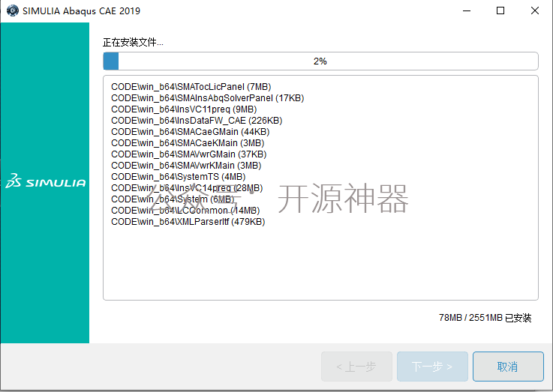Select the SMACaeGMain (44KB) line
553x392 pixels.
[190, 132]
